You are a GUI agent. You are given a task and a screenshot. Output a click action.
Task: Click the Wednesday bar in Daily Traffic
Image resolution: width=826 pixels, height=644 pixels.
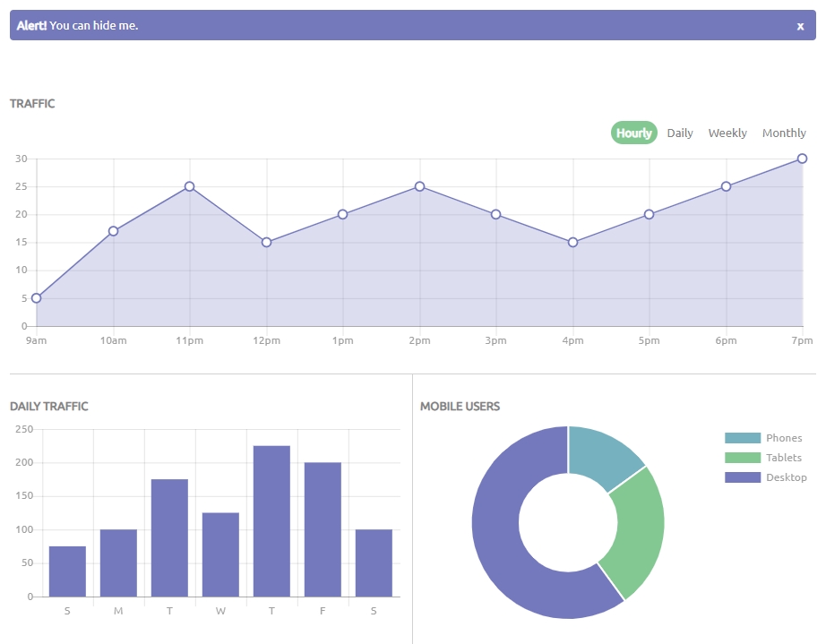pyautogui.click(x=220, y=554)
